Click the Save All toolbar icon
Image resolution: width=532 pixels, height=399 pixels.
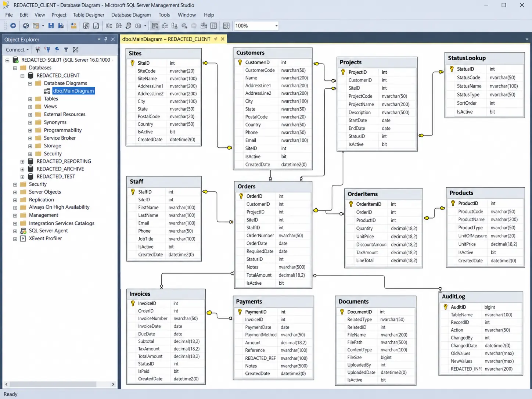[x=61, y=26]
